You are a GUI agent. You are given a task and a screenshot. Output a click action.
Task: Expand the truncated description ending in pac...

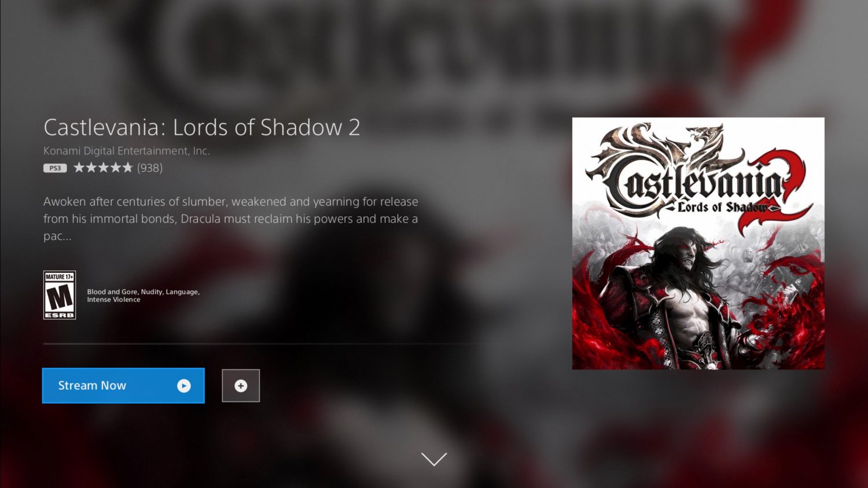pos(57,236)
